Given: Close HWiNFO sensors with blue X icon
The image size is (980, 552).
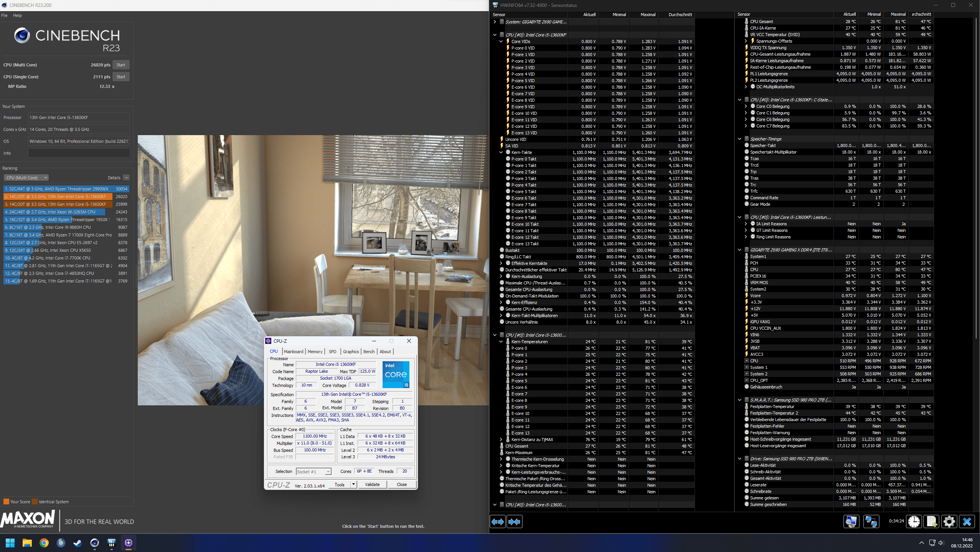Looking at the screenshot, I should click(x=967, y=522).
